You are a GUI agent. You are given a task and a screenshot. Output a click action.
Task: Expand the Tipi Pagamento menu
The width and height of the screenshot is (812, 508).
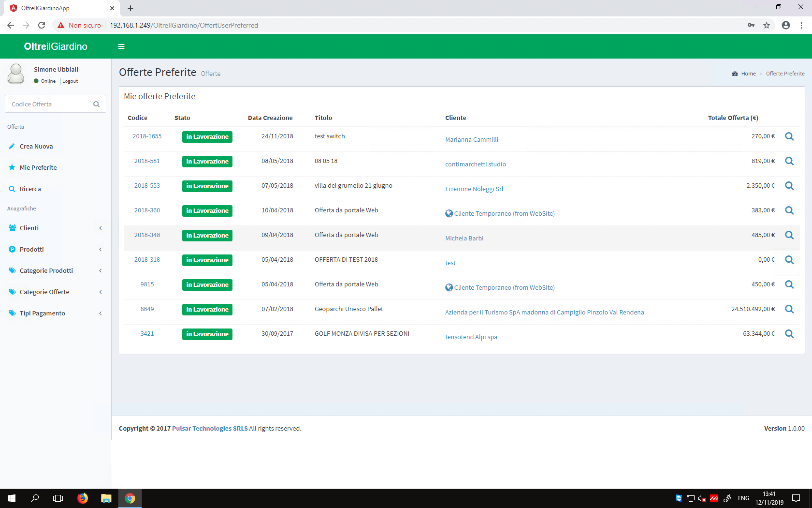coord(55,313)
